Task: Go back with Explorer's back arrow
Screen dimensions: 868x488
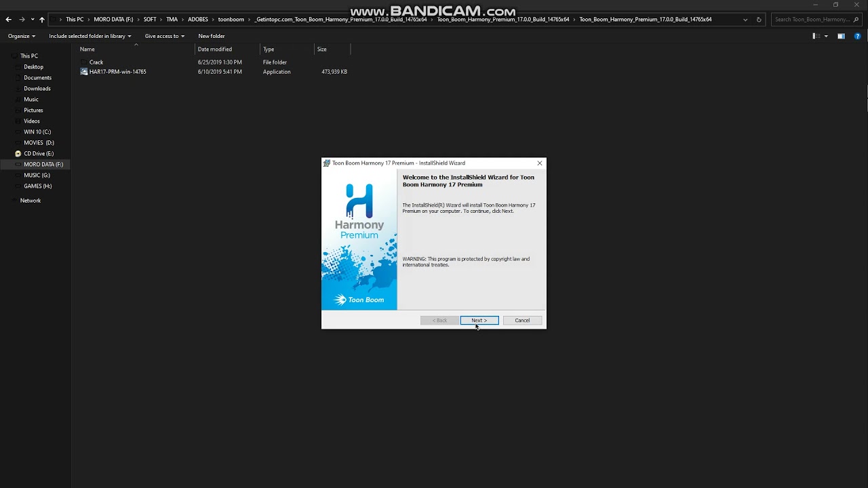Action: [8, 20]
